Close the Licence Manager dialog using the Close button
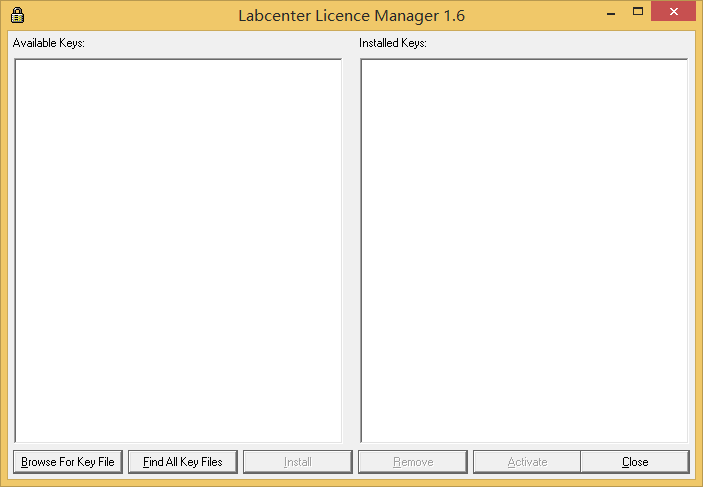The image size is (703, 487). pos(635,462)
